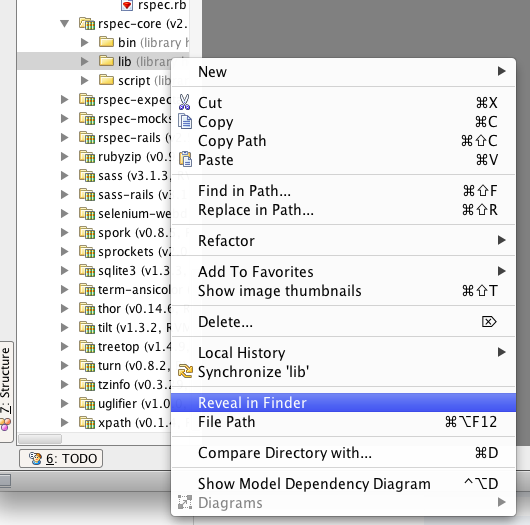Viewport: 530px width, 525px height.
Task: Click the project tree horizontal scrollbar thumb
Action: pyautogui.click(x=40, y=439)
